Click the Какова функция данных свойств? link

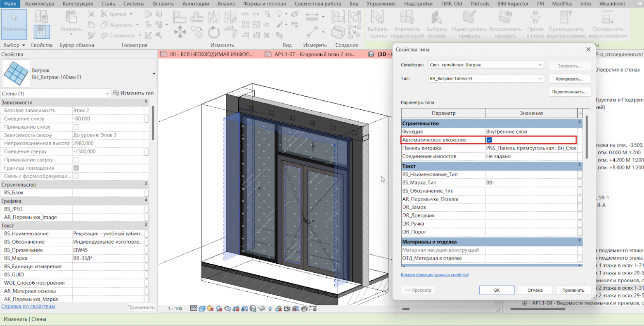click(x=434, y=275)
